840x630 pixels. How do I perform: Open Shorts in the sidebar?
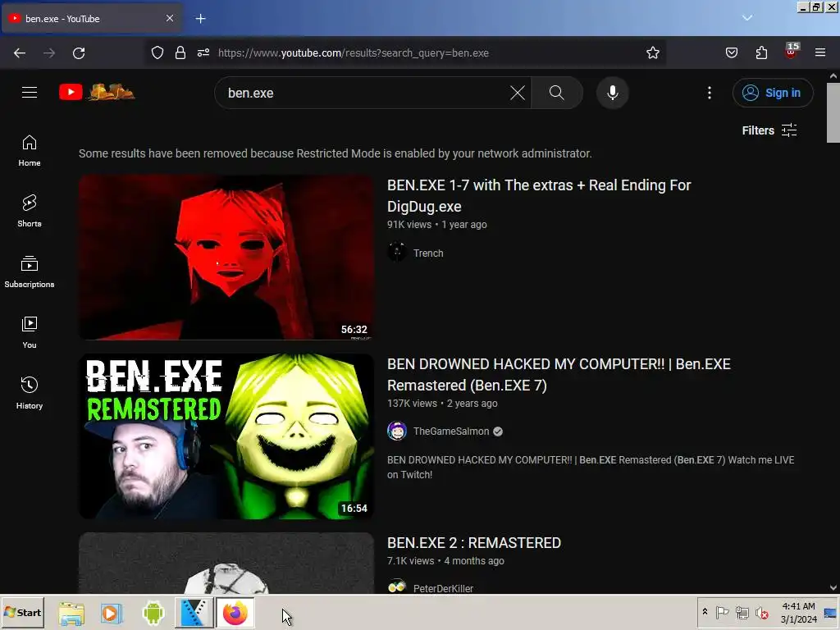point(30,211)
